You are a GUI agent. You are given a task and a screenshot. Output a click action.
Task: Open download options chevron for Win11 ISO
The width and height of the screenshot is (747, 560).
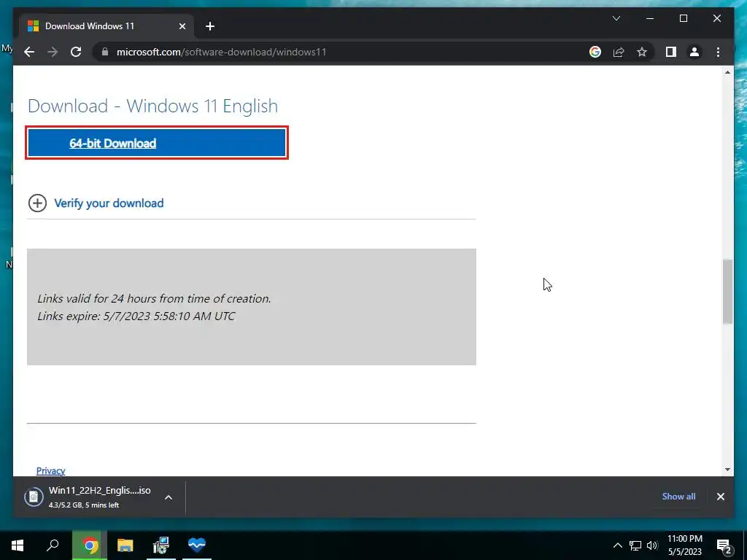coord(169,497)
